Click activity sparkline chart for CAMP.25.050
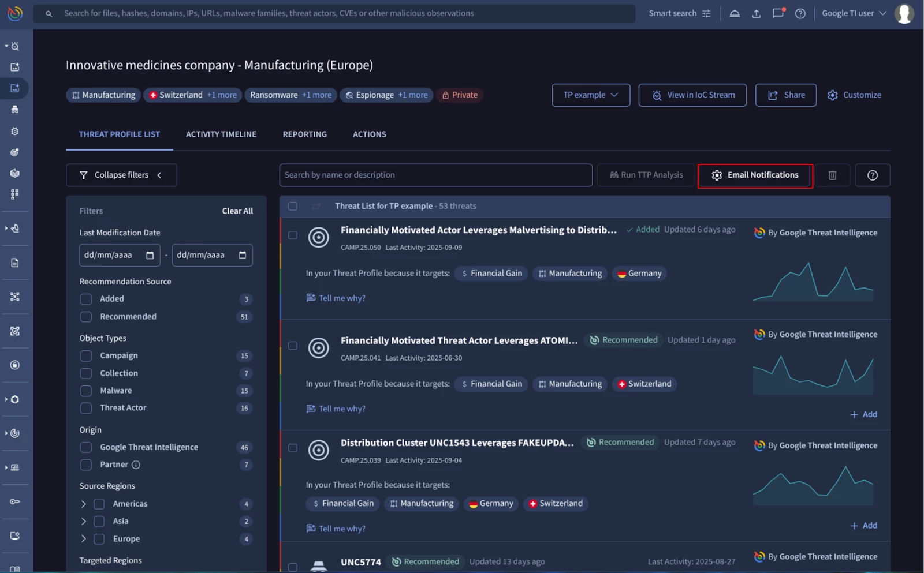This screenshot has width=924, height=573. (813, 282)
